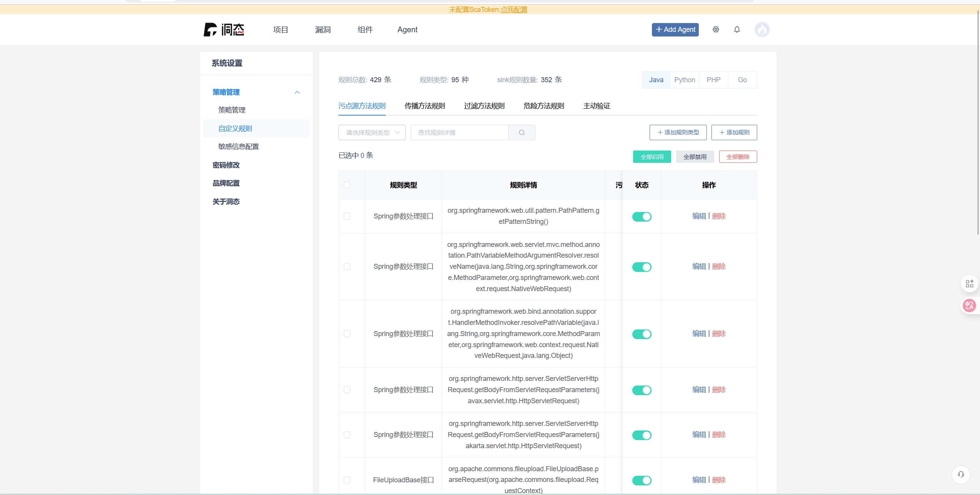Click the 添加规则类型 button
This screenshot has height=495, width=980.
click(678, 132)
